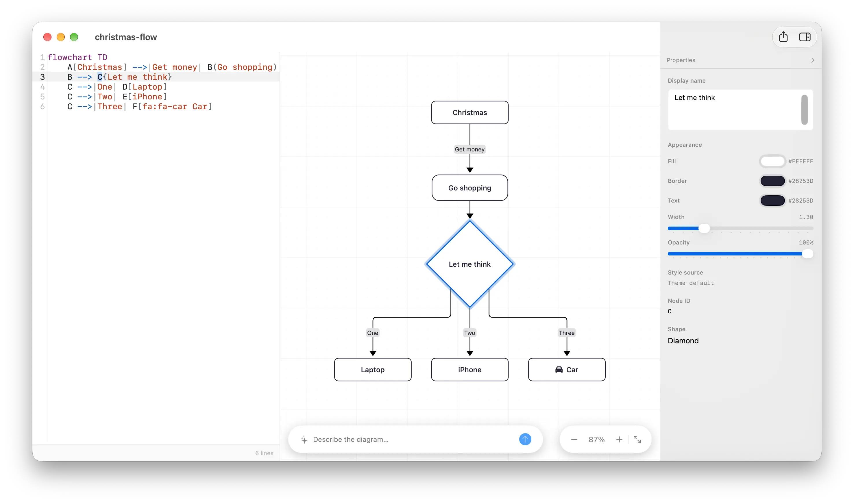
Task: Click code line 1 'flowchart TD'
Action: click(77, 57)
